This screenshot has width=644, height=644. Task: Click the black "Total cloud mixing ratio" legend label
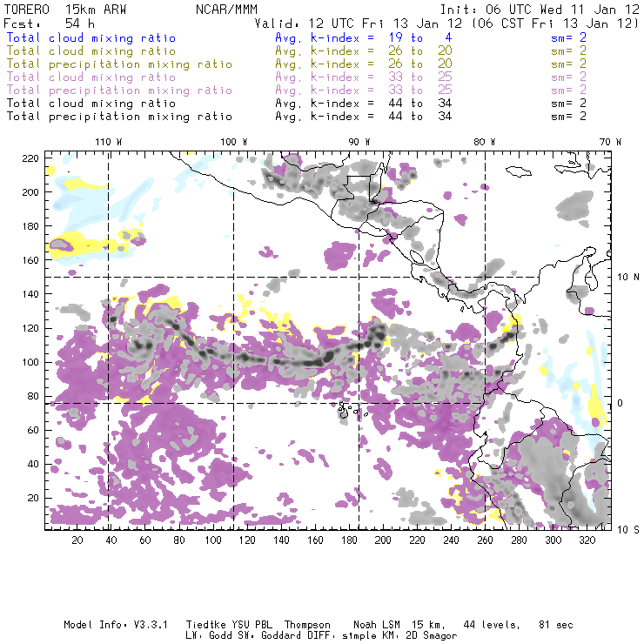[x=91, y=104]
